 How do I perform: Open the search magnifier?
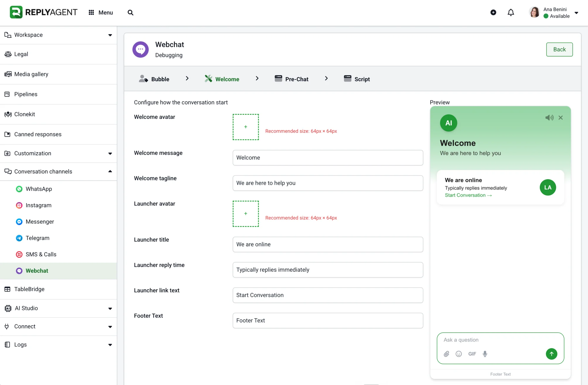[x=131, y=12]
